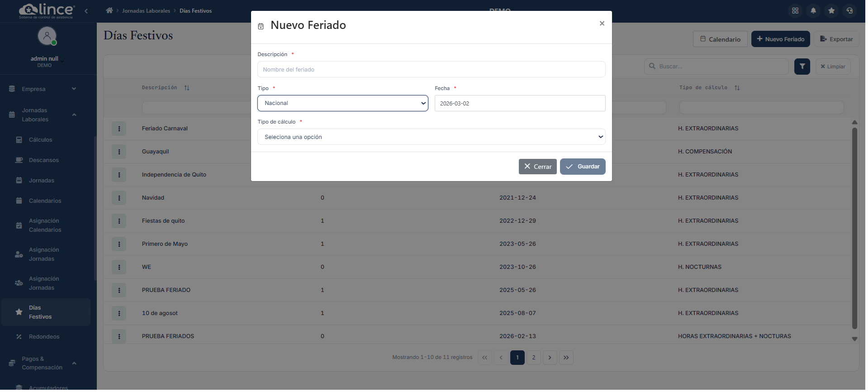Open the Tipo de cálculo select box

click(431, 137)
